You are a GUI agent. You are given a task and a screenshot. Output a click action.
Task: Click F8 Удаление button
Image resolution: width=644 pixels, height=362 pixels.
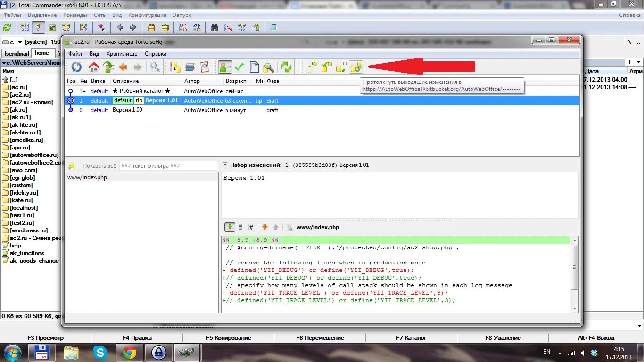click(x=503, y=337)
